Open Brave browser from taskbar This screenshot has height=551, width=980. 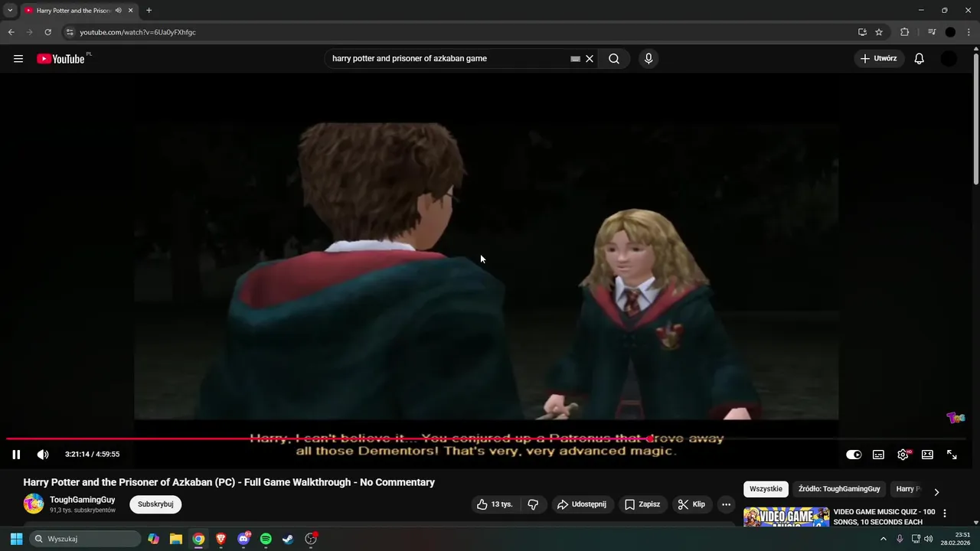click(220, 539)
